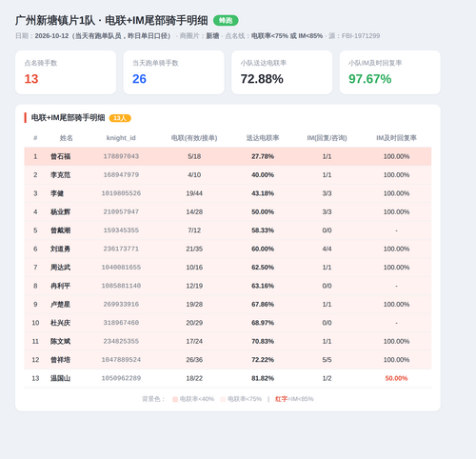Click the # index column header

[35, 138]
